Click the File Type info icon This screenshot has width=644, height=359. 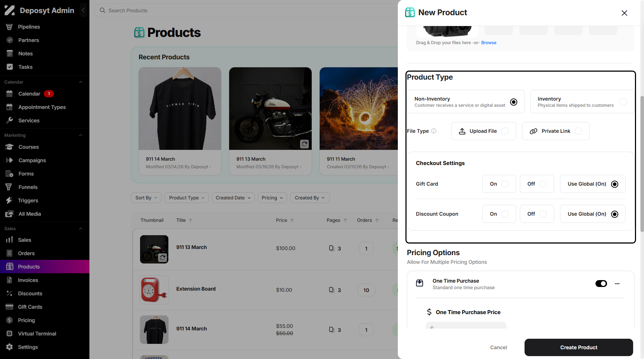pos(434,131)
